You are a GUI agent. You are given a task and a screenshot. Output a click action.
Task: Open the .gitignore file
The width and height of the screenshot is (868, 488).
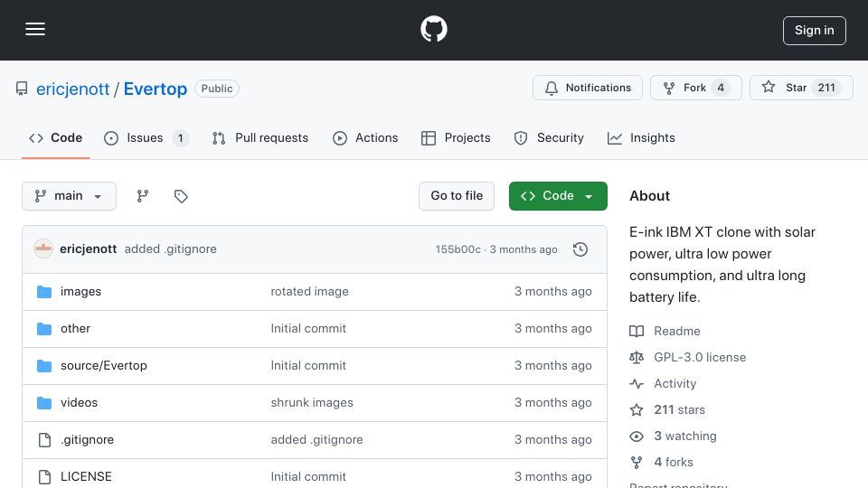[88, 440]
